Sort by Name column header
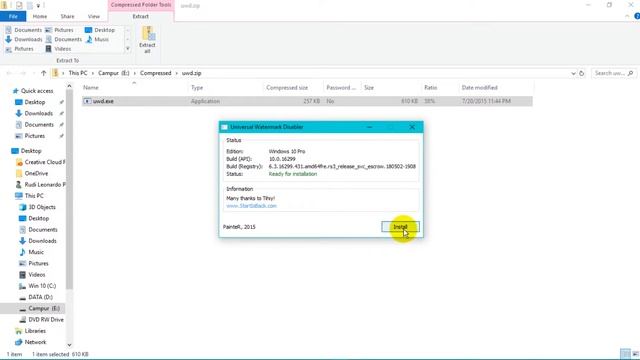Viewport: 640px width, 360px height. (91, 88)
